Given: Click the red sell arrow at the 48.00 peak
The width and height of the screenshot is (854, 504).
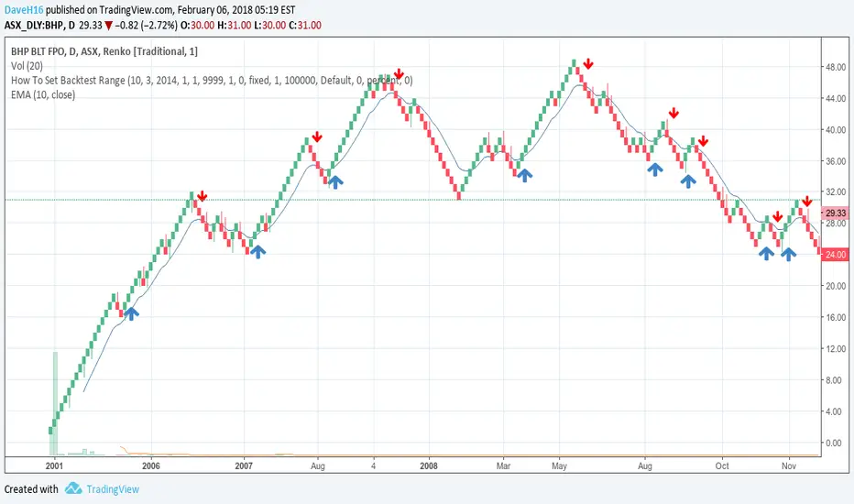Looking at the screenshot, I should [x=587, y=64].
